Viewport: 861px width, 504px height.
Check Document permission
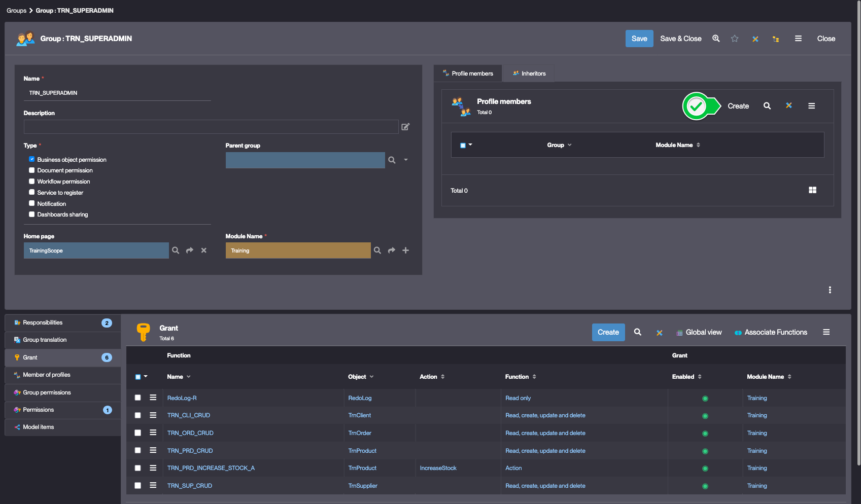coord(32,170)
